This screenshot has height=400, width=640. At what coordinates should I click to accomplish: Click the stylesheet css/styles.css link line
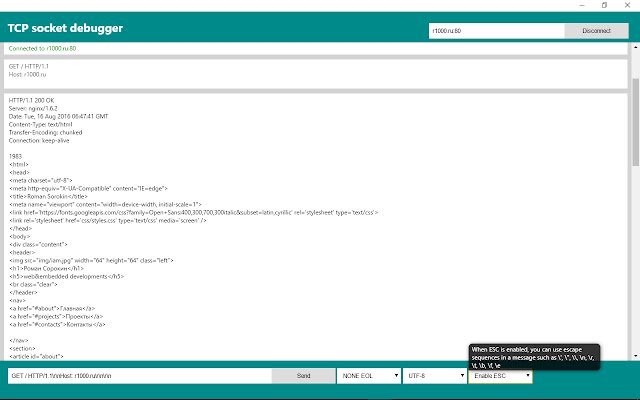pos(108,220)
